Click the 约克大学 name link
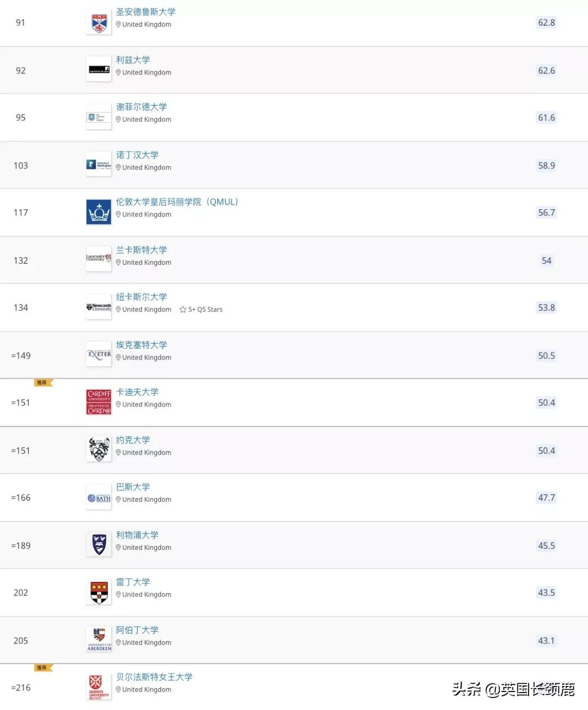The image size is (588, 710). (132, 440)
